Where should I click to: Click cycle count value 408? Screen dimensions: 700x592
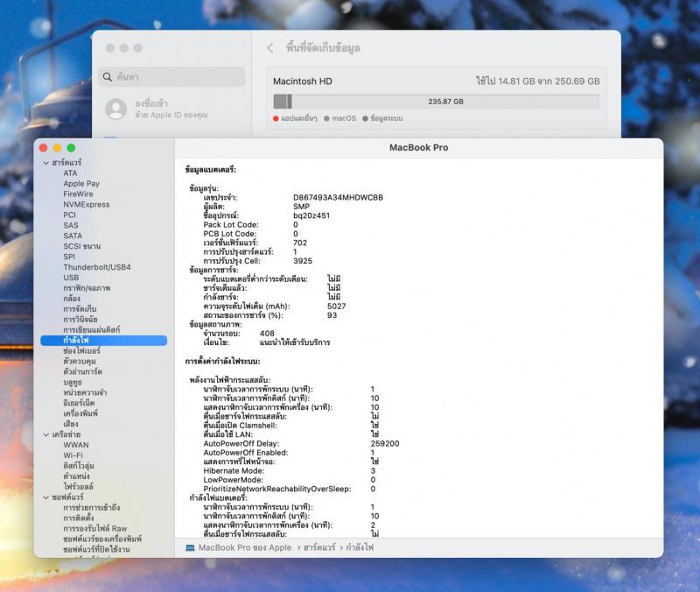click(267, 334)
